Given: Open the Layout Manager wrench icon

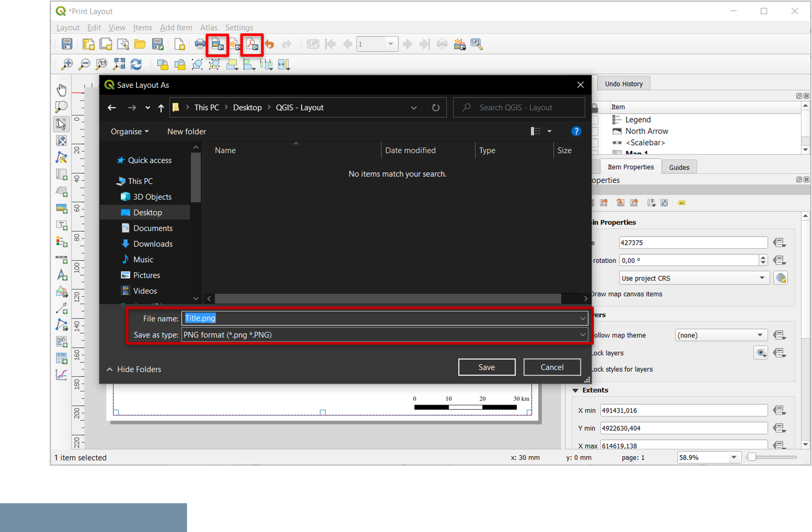Looking at the screenshot, I should [x=123, y=44].
